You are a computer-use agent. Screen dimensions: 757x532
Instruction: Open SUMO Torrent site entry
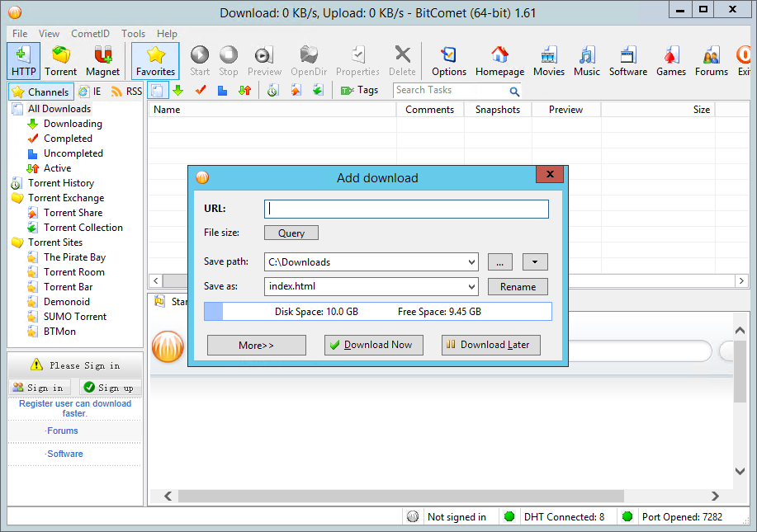(75, 317)
